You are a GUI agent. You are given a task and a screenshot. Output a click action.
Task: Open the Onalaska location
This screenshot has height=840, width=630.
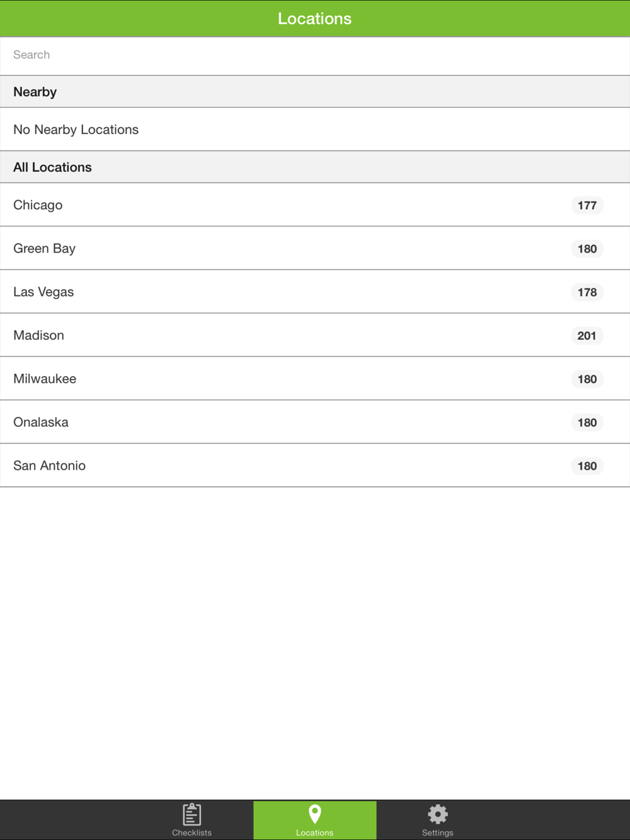click(315, 422)
